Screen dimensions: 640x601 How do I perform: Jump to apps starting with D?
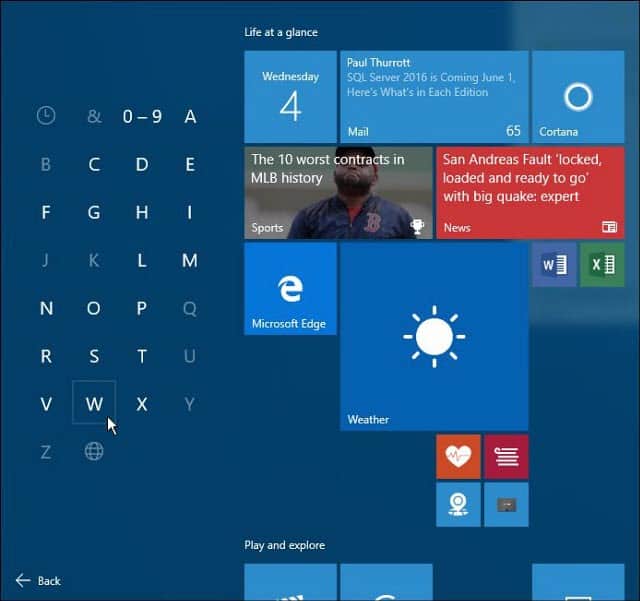[x=142, y=165]
